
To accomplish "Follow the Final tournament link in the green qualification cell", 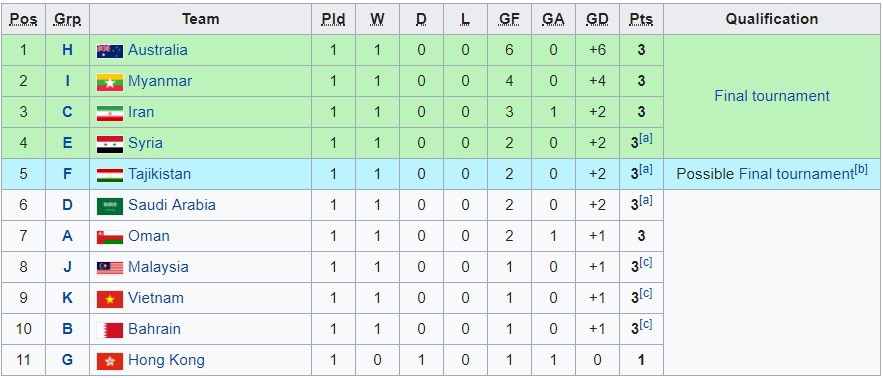I will [x=771, y=96].
